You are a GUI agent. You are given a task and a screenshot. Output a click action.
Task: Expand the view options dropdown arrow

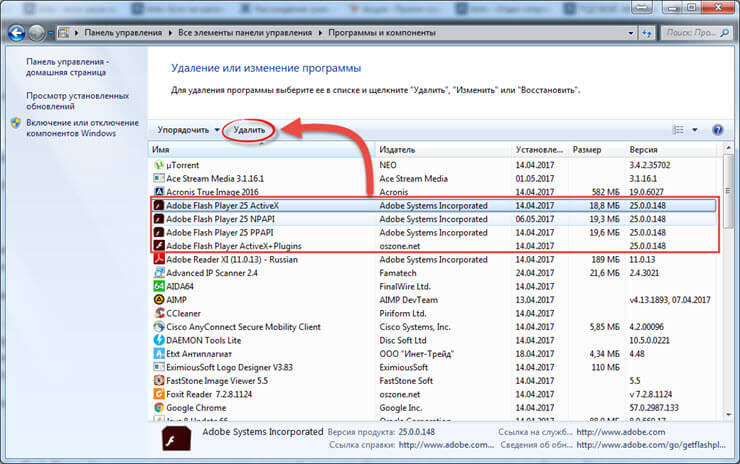click(x=695, y=130)
